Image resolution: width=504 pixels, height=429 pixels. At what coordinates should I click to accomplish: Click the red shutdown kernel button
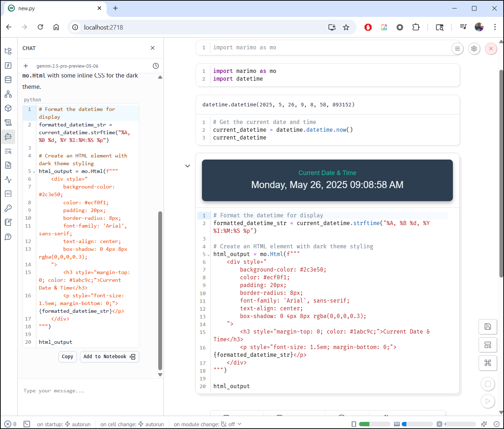pos(491,49)
